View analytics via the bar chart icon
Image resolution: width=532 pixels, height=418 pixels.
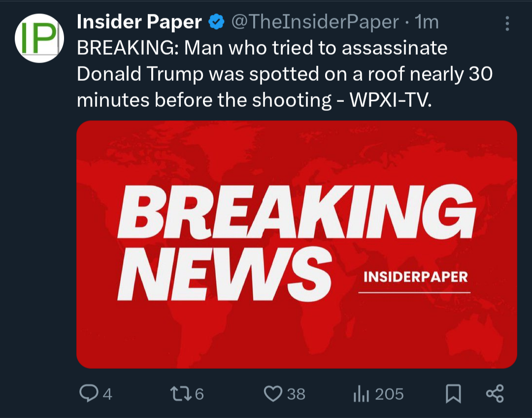(361, 394)
